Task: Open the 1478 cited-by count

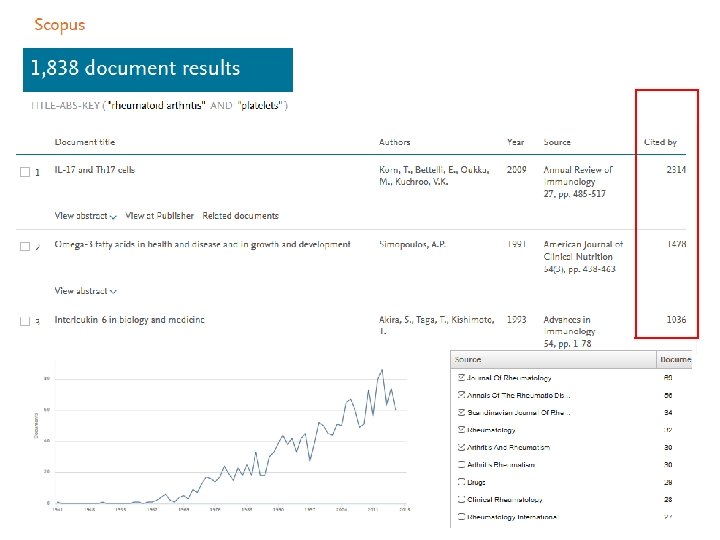Action: (676, 244)
